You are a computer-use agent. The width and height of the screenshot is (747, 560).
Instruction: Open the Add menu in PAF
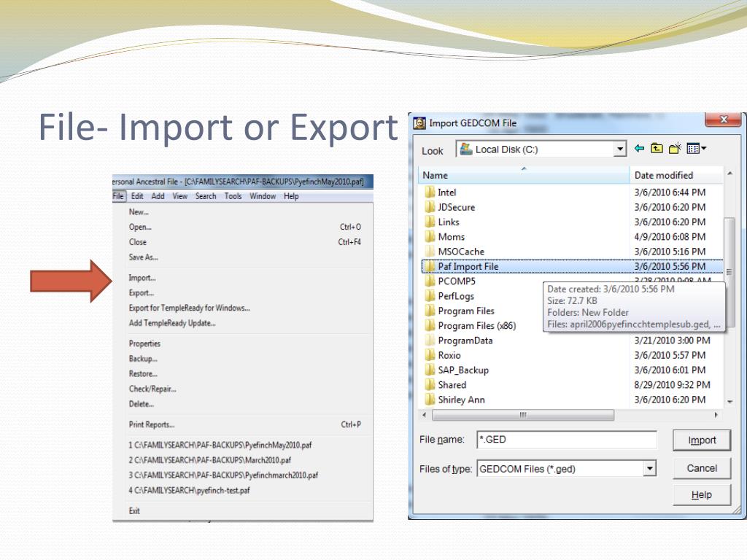[x=158, y=196]
